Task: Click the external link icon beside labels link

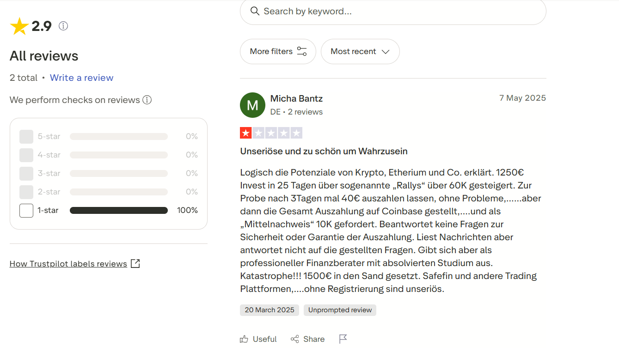Action: pos(135,264)
